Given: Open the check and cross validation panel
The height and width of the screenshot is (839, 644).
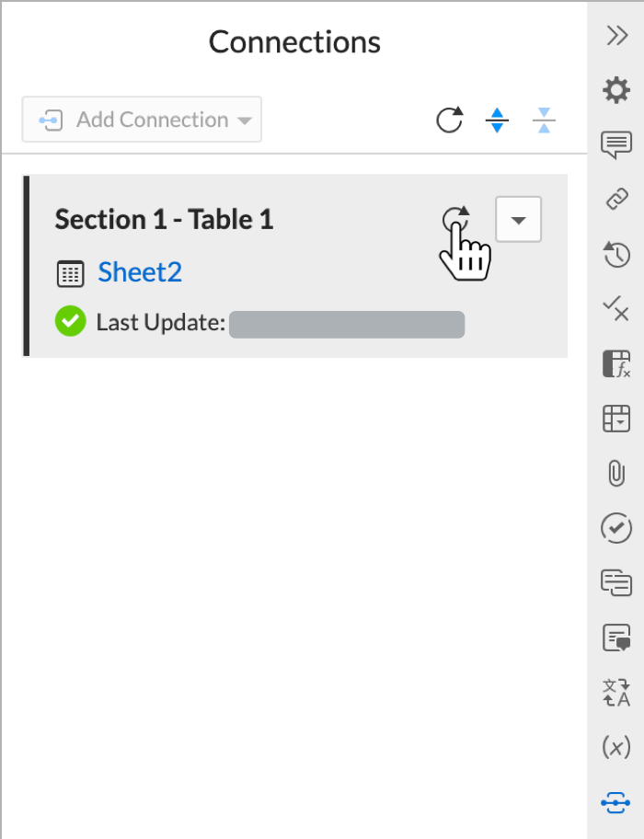Looking at the screenshot, I should tap(616, 308).
